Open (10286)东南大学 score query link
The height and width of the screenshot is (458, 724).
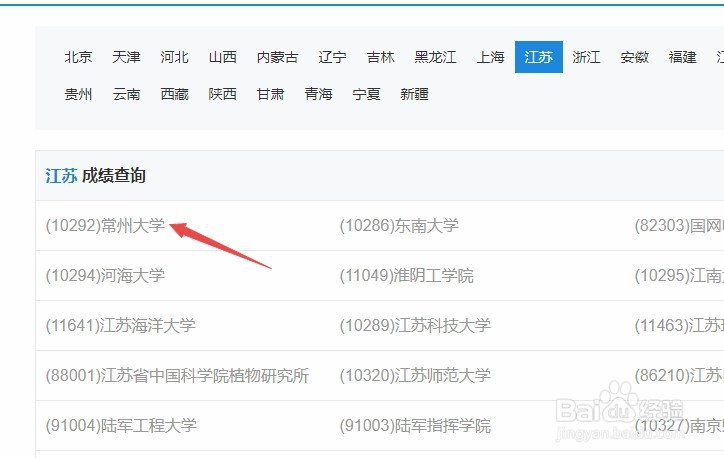point(399,226)
